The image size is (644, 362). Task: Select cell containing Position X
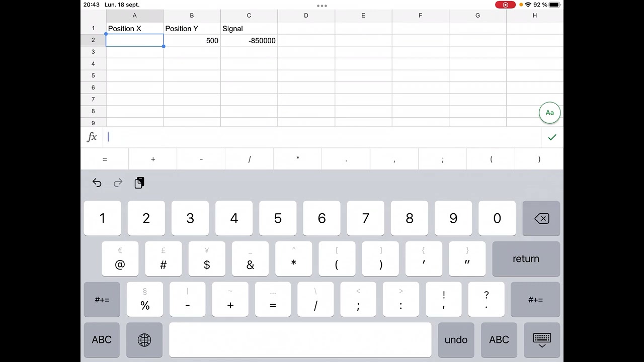pyautogui.click(x=134, y=29)
